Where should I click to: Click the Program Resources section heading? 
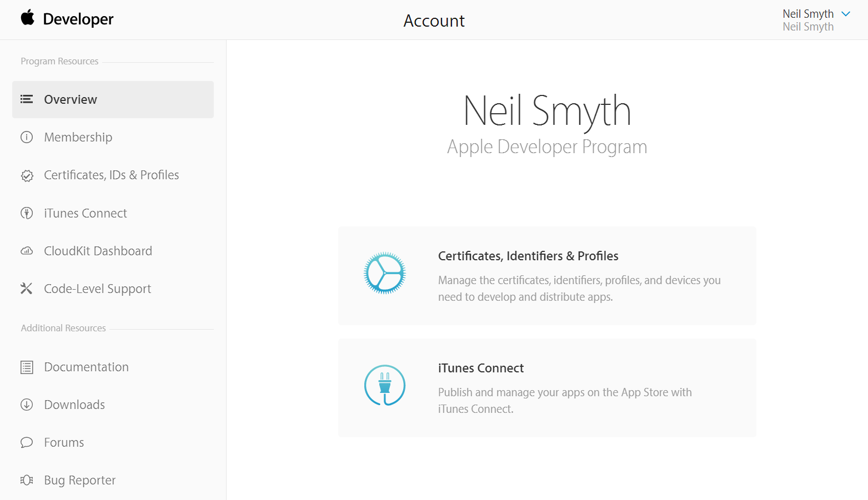click(59, 61)
